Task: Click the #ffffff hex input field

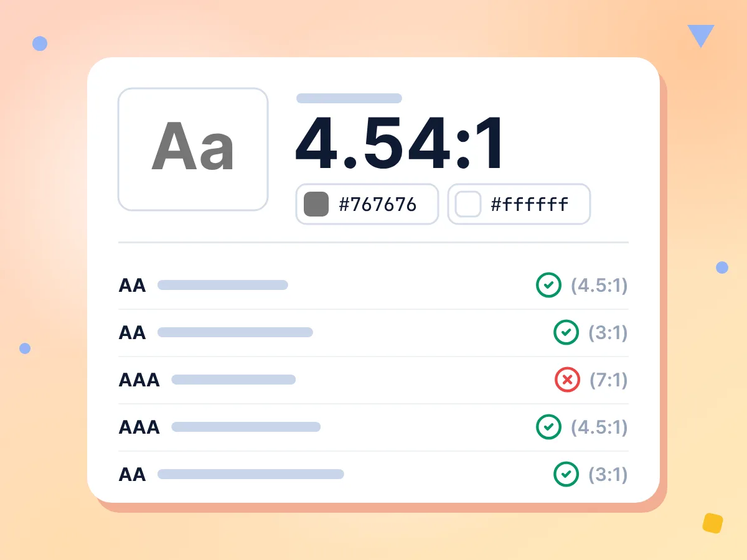Action: (x=519, y=204)
